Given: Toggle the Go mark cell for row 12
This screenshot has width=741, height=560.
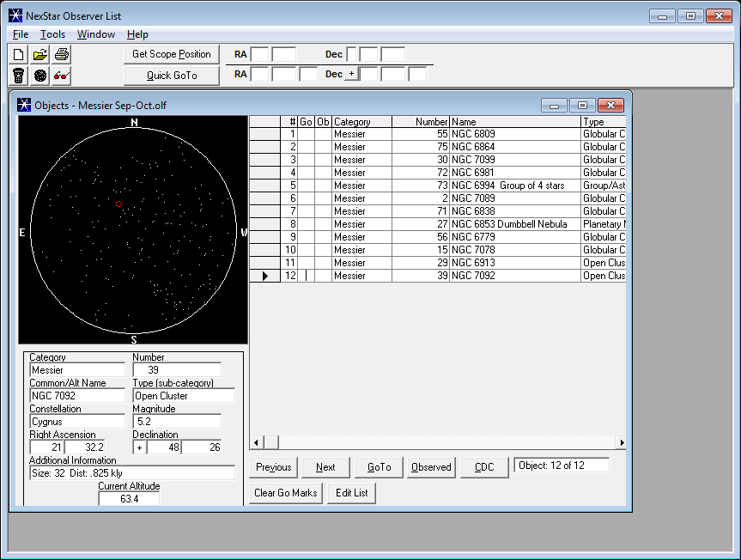Looking at the screenshot, I should [x=306, y=276].
